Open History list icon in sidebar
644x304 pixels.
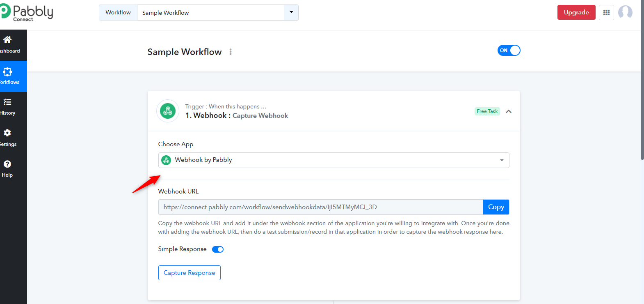click(7, 102)
